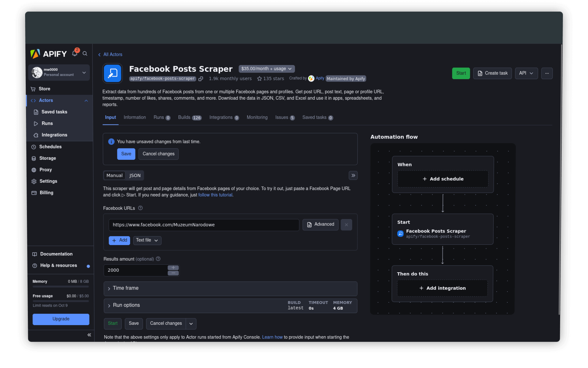Add another Facebook URL
This screenshot has height=368, width=588.
pyautogui.click(x=119, y=240)
